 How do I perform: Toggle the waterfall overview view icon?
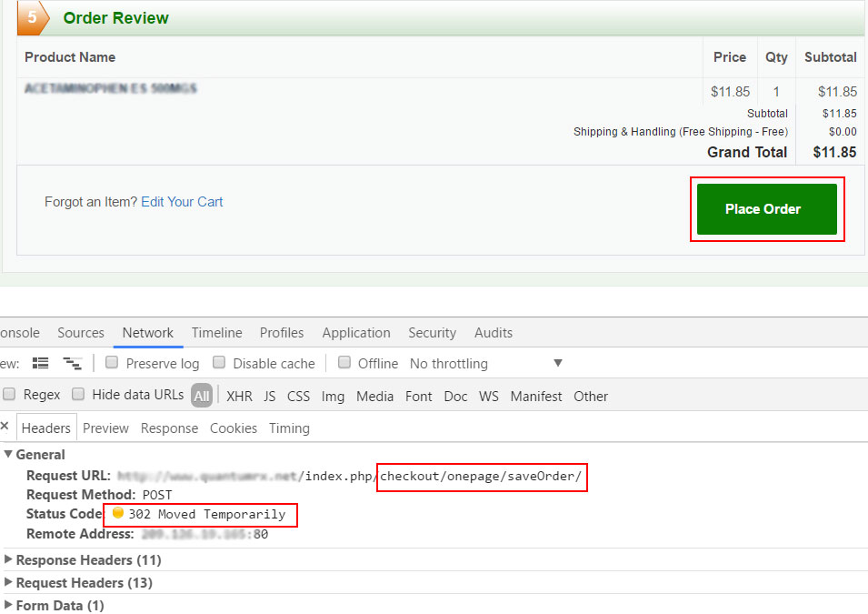tap(72, 363)
